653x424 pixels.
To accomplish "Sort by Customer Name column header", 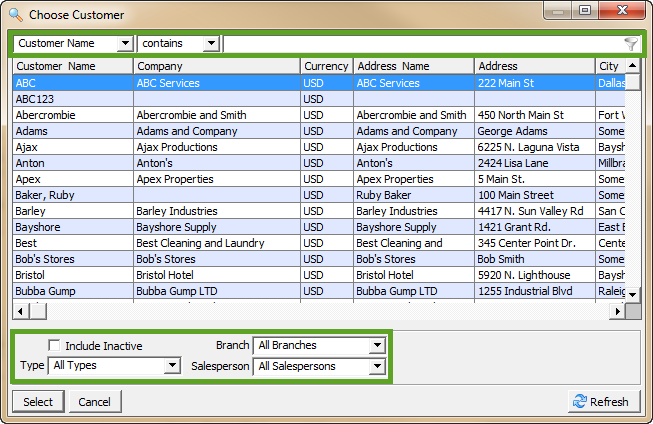I will [72, 66].
